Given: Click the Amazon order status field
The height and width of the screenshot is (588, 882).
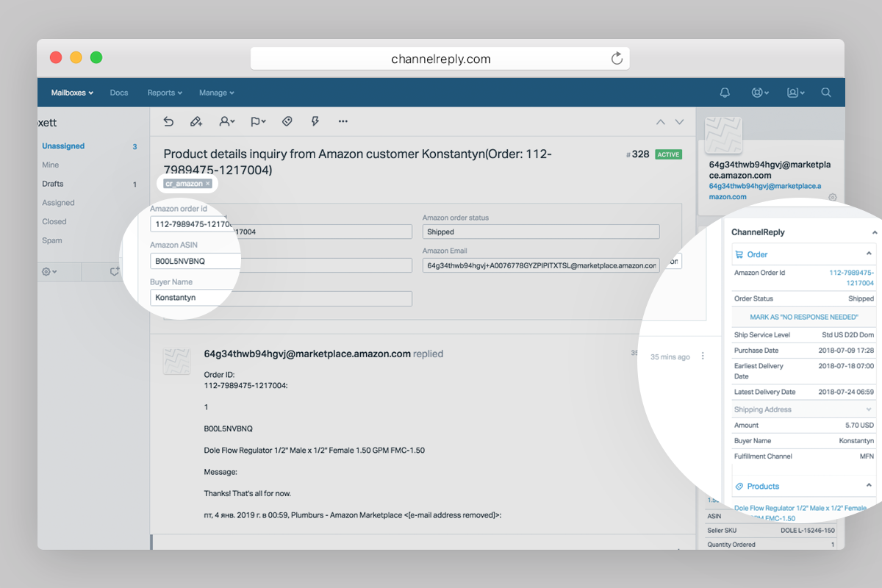Looking at the screenshot, I should (x=541, y=232).
